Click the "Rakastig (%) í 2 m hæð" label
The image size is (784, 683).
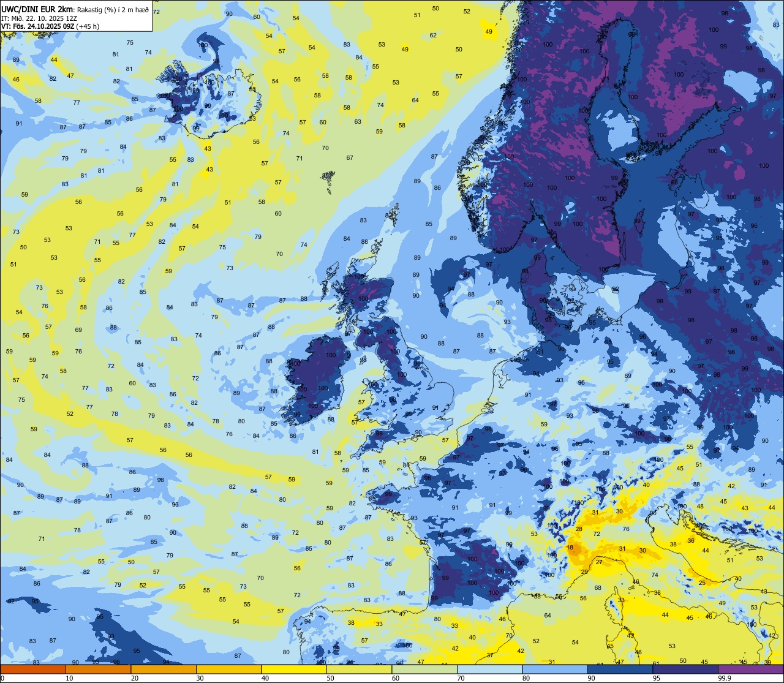click(x=113, y=9)
